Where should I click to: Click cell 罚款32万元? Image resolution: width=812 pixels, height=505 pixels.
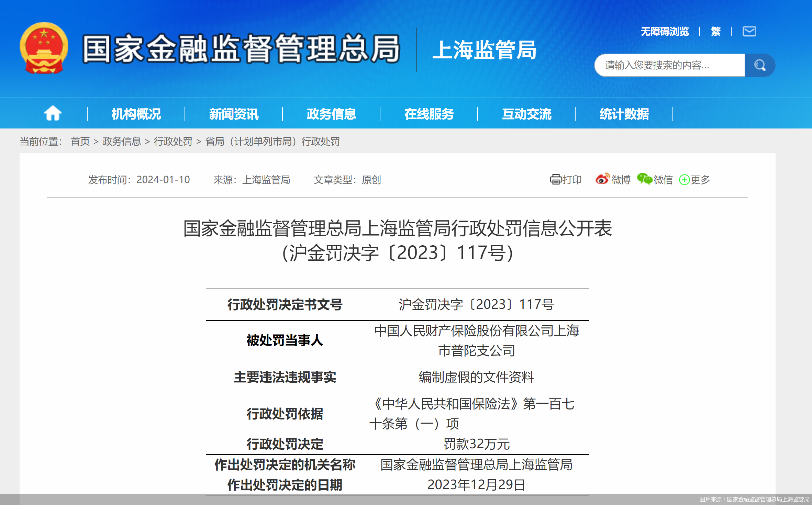tap(476, 444)
